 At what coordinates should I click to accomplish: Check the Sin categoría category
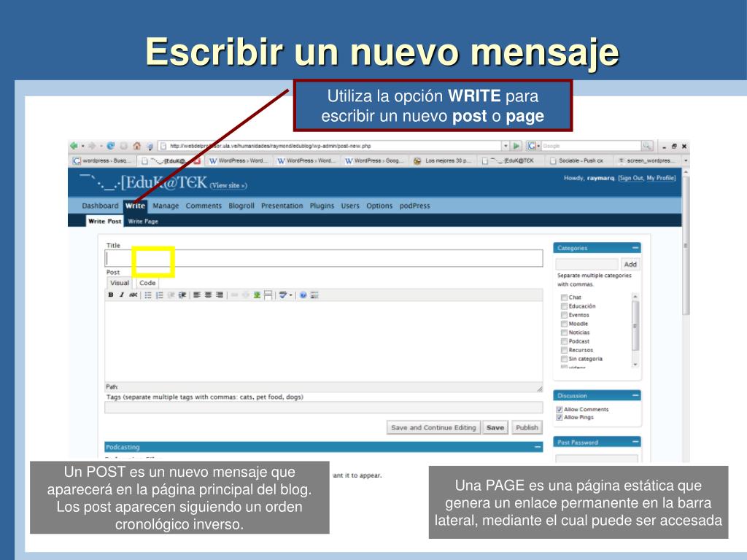564,359
